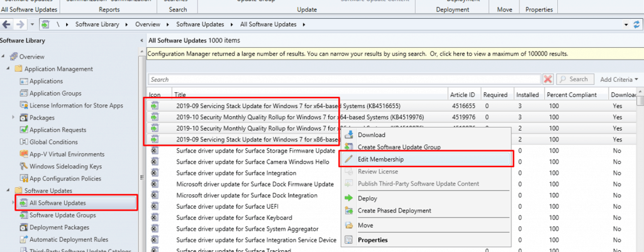Click Software Updates breadcrumb segment
The width and height of the screenshot is (644, 252).
pos(200,25)
